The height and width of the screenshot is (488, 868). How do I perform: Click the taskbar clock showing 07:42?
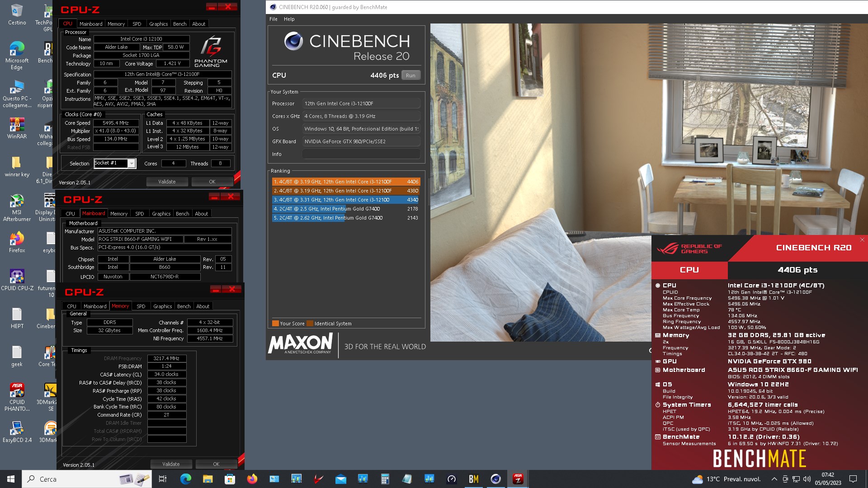point(828,479)
